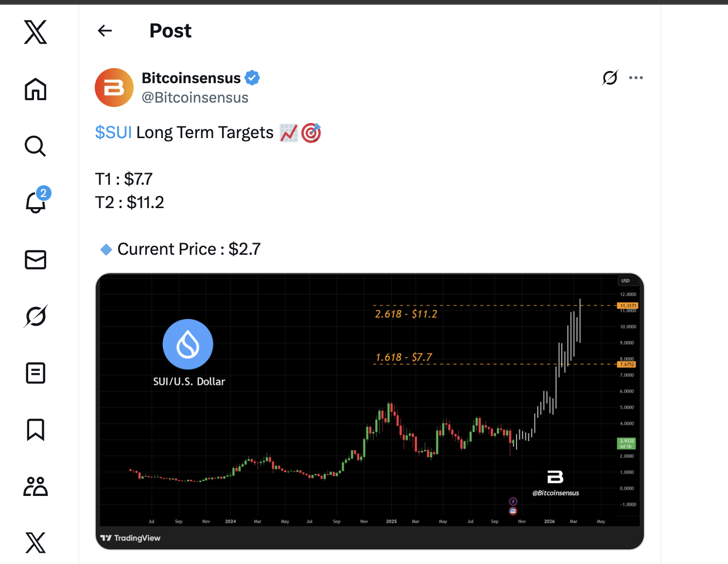Open Communities in sidebar
This screenshot has height=564, width=728.
(35, 486)
